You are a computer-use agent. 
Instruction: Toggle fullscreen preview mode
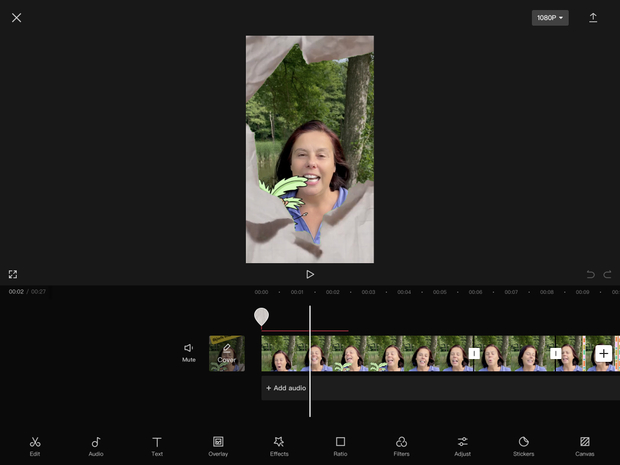[x=13, y=274]
